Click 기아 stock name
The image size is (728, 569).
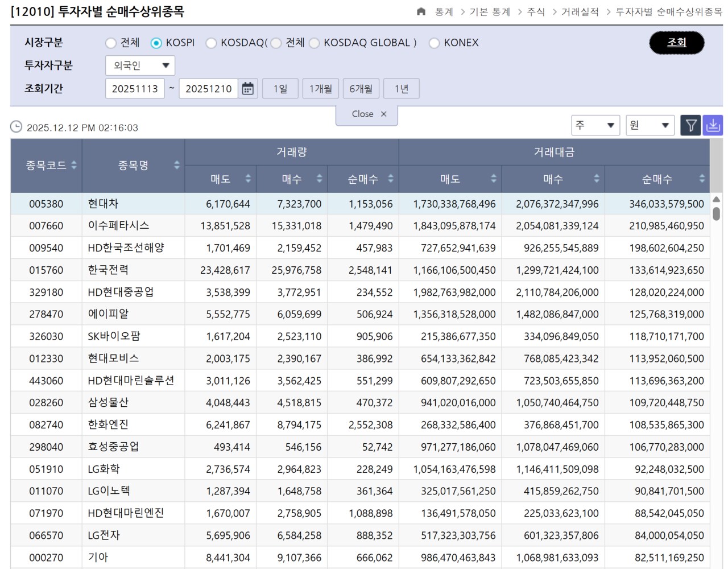click(x=98, y=558)
